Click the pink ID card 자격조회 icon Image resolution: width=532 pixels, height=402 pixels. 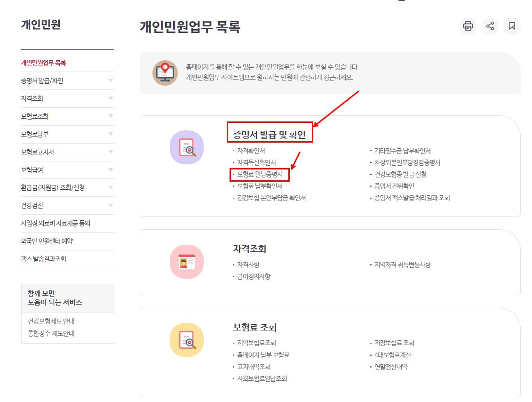click(187, 262)
